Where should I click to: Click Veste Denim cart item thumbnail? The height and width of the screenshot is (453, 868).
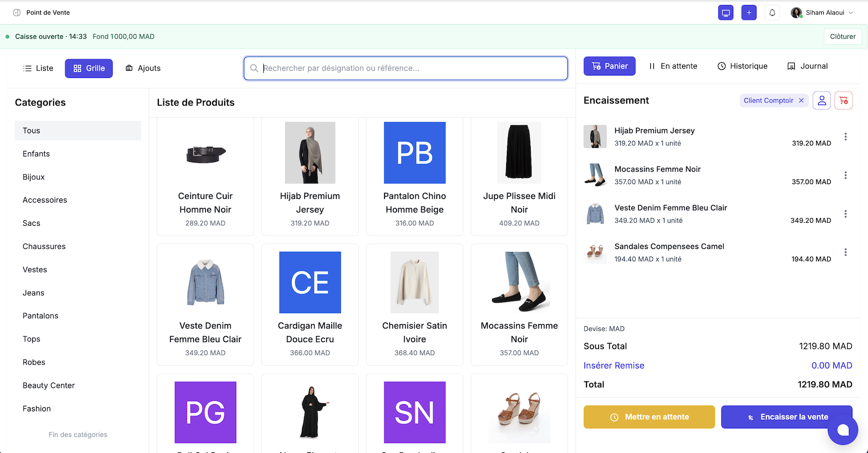click(595, 214)
